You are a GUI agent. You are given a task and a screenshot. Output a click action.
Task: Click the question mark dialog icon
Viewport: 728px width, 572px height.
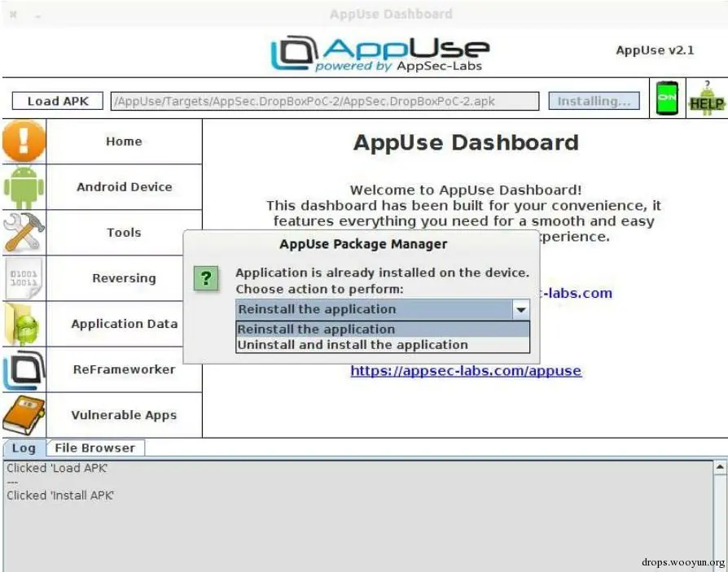pyautogui.click(x=206, y=278)
